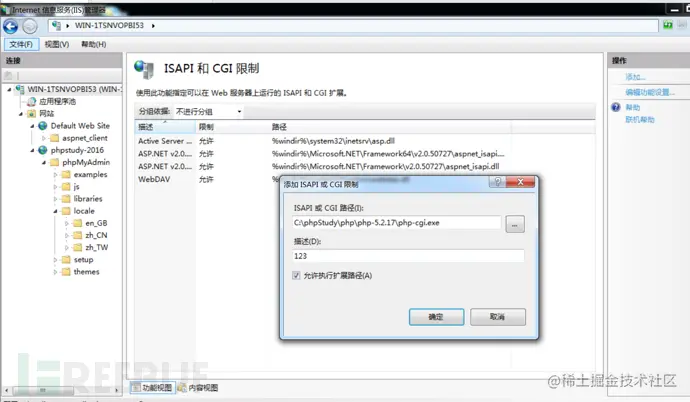Collapse the phpstudy-2016 node
Image resolution: width=690 pixels, height=402 pixels.
coord(32,150)
